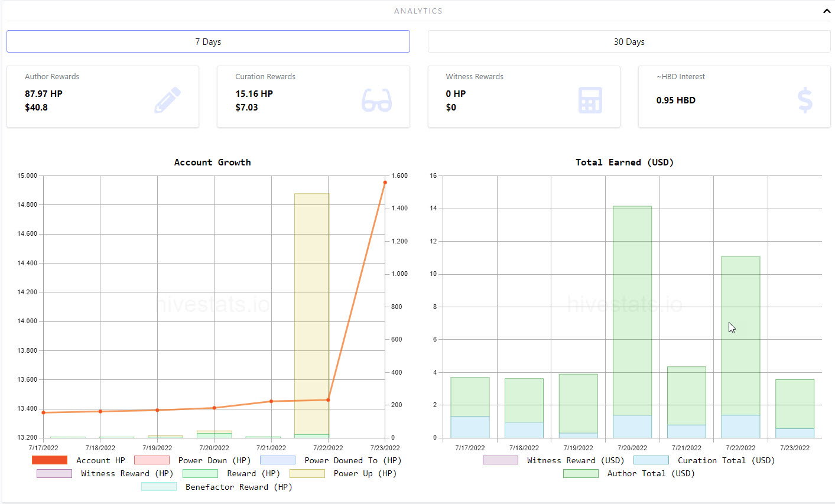Click the pencil icon in Author Rewards
This screenshot has height=504, width=835.
coord(167,100)
